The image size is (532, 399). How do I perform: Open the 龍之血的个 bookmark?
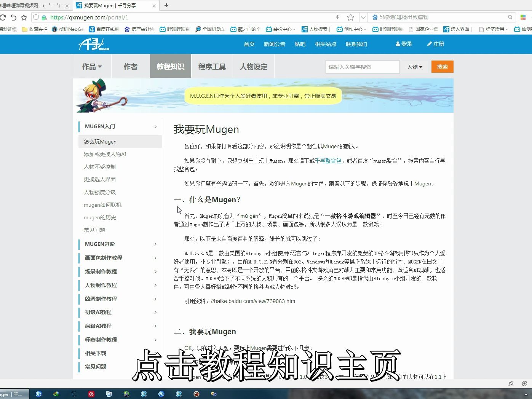point(246,29)
